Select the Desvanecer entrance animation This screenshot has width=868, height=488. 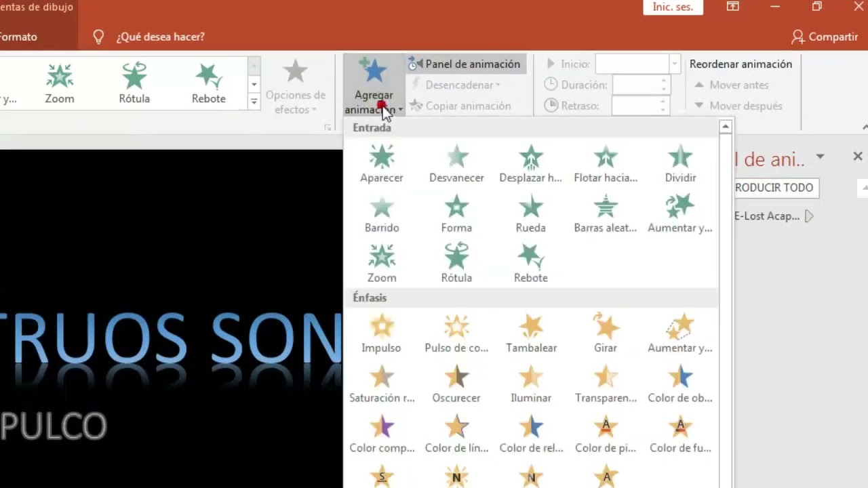pyautogui.click(x=456, y=164)
